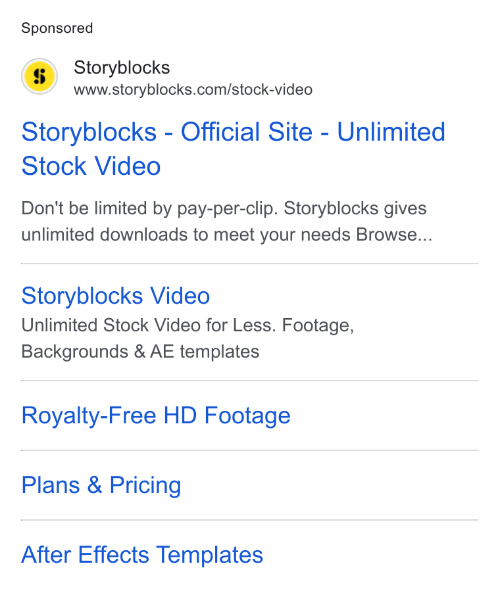Click the yellow Storyblocks logo icon
This screenshot has height=589, width=500.
coord(39,76)
